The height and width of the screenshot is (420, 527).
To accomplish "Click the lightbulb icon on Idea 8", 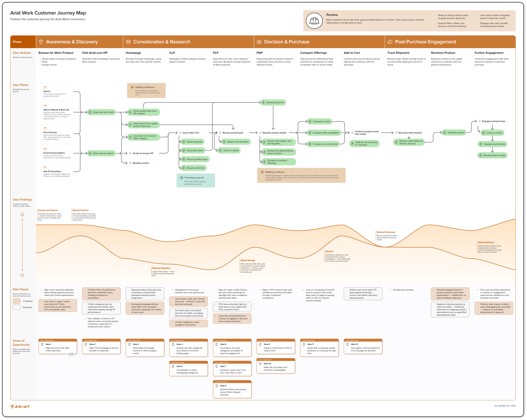I will (x=217, y=386).
